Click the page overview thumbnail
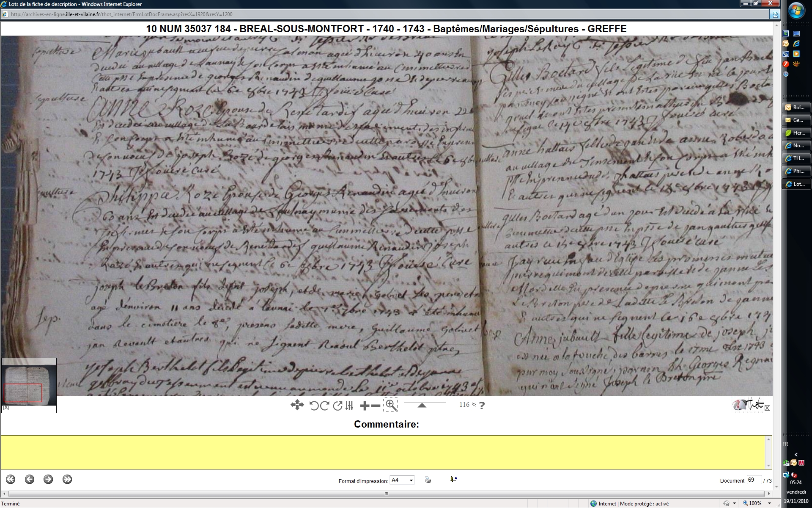 tap(29, 383)
